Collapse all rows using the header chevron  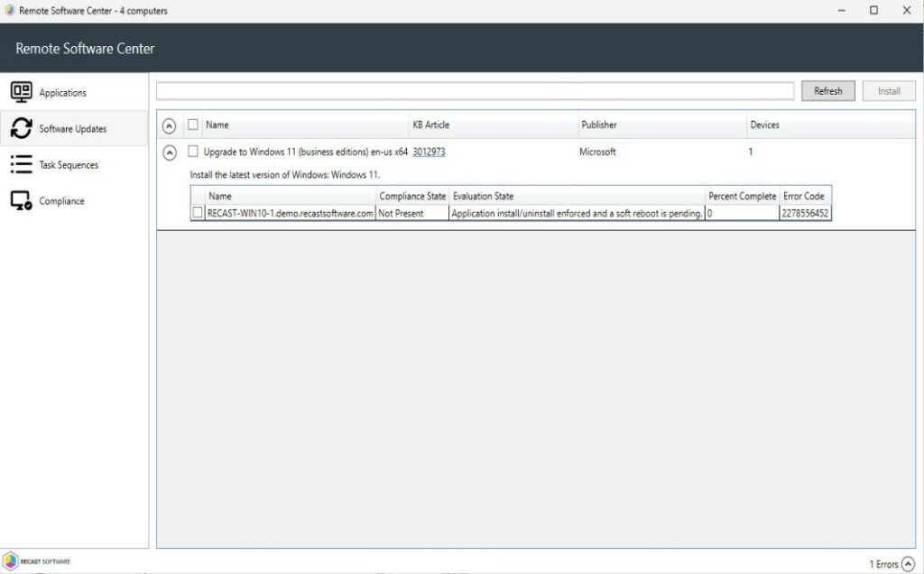point(169,125)
